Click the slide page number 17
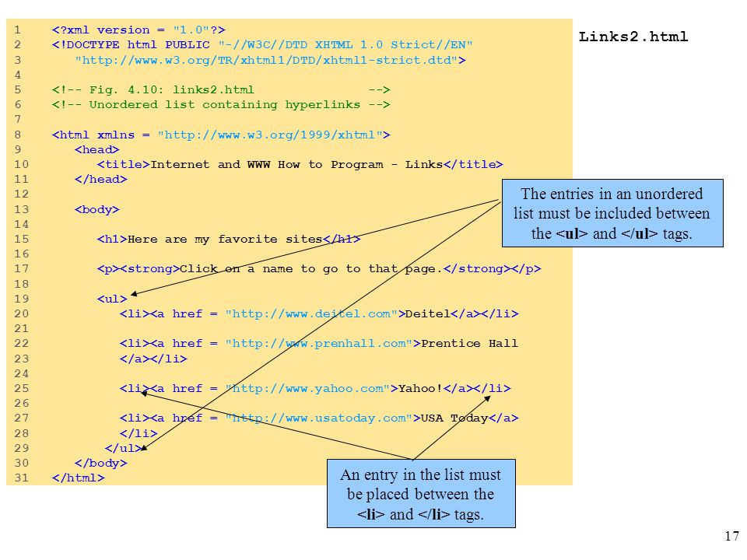The height and width of the screenshot is (560, 747). [732, 536]
